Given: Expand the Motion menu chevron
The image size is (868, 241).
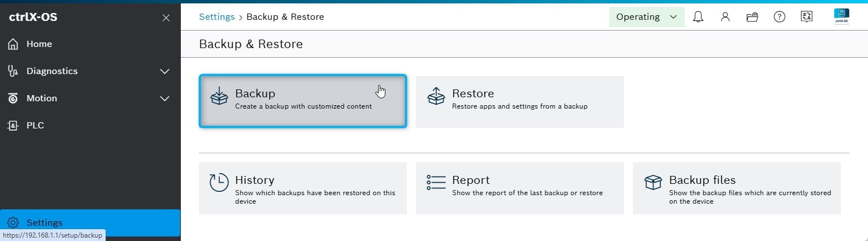Looking at the screenshot, I should (164, 98).
